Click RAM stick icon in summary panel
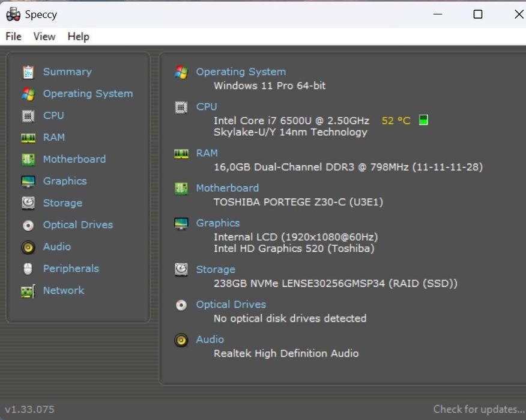The height and width of the screenshot is (420, 526). (181, 154)
